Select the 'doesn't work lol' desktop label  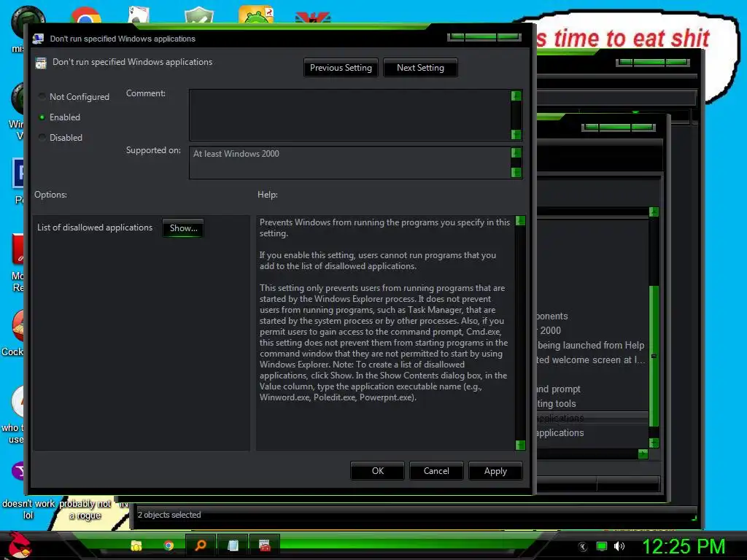(28, 509)
